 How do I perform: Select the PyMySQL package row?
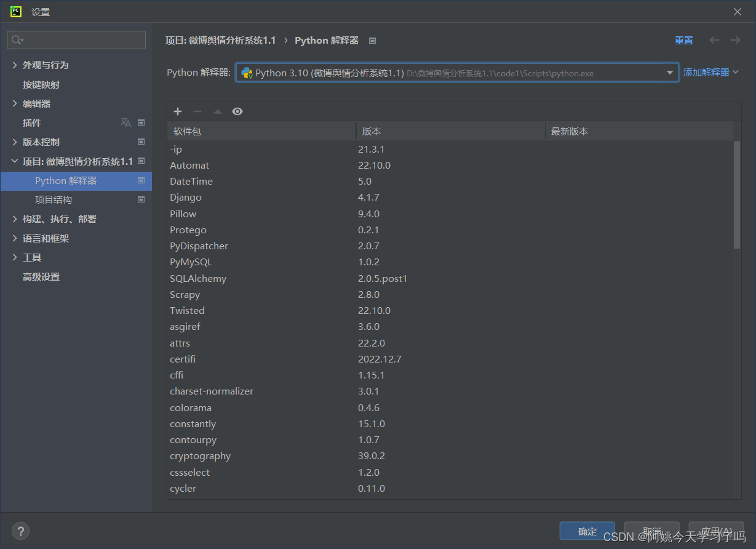pos(450,262)
